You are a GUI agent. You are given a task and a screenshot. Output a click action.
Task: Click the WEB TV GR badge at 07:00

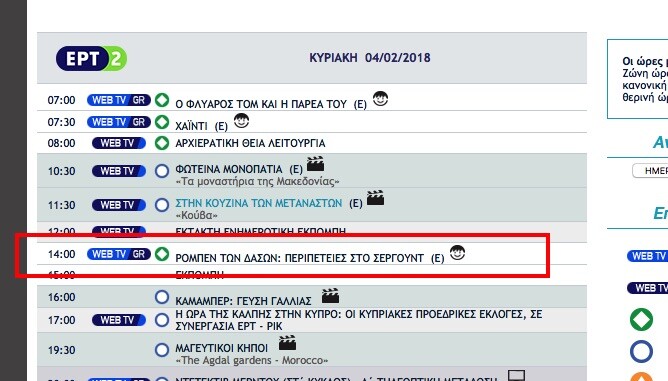point(118,100)
